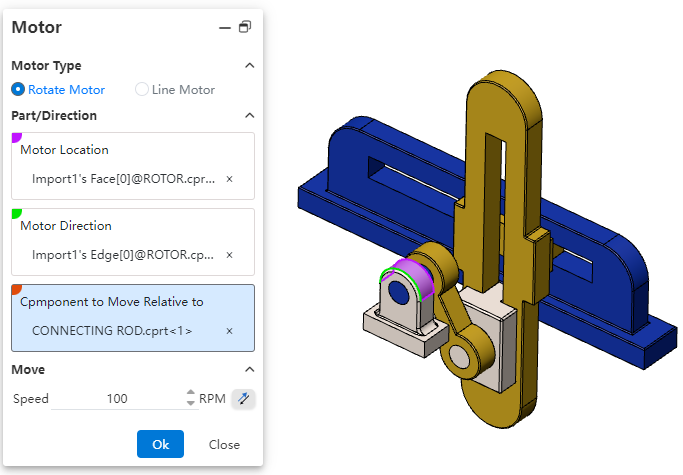Clear the Motor Direction edge selection
683x475 pixels.
click(x=229, y=255)
